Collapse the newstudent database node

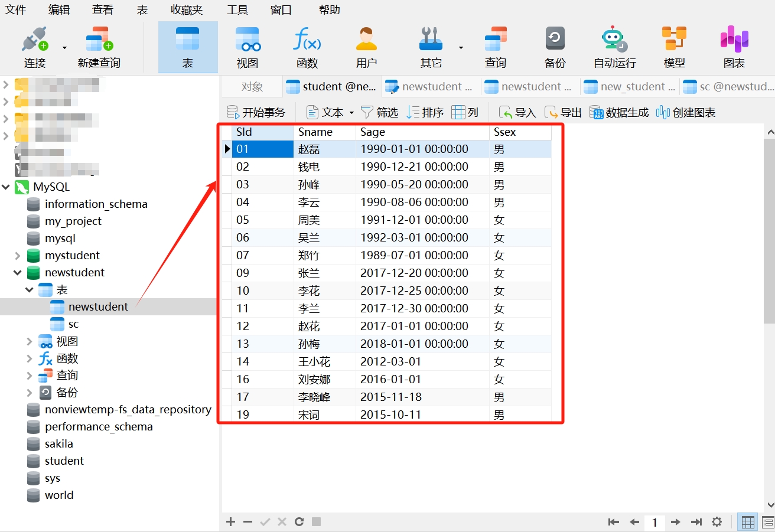18,273
